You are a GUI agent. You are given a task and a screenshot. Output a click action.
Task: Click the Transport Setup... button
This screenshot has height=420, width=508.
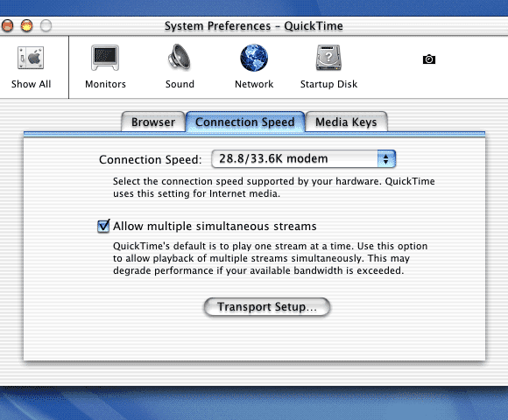tap(267, 307)
